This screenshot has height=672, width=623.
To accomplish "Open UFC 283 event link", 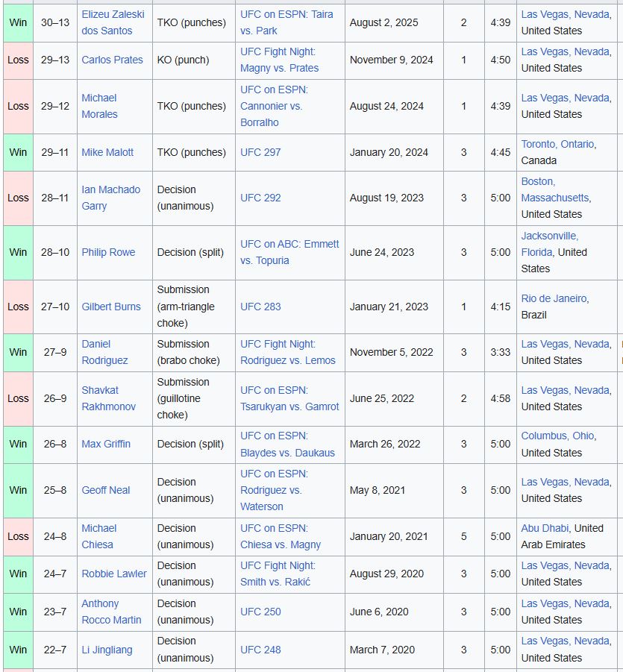I will coord(260,307).
